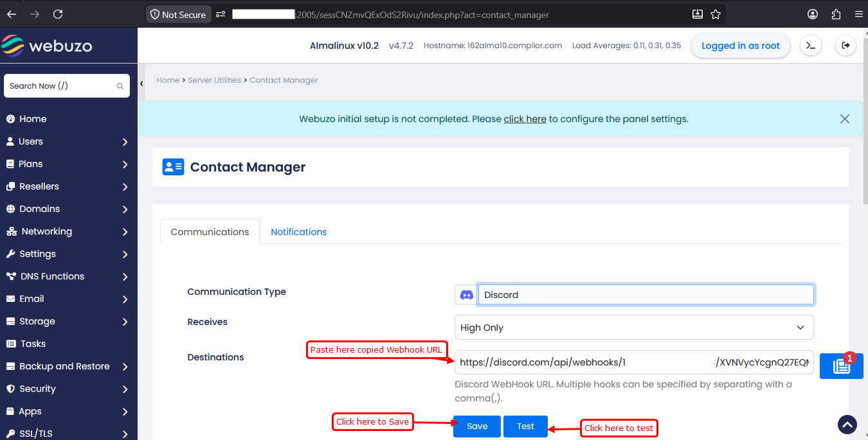This screenshot has width=868, height=440.
Task: Click the logout icon in header
Action: click(x=845, y=46)
